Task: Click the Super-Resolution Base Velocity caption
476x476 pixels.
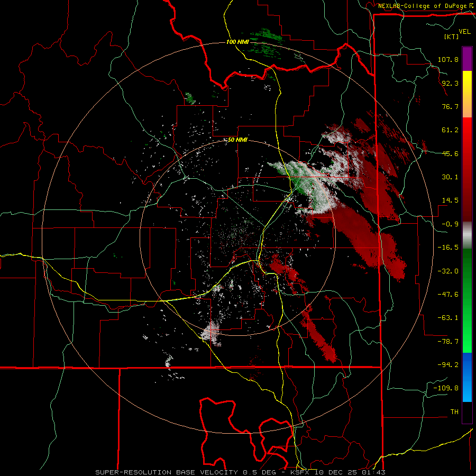Action: pos(241,472)
